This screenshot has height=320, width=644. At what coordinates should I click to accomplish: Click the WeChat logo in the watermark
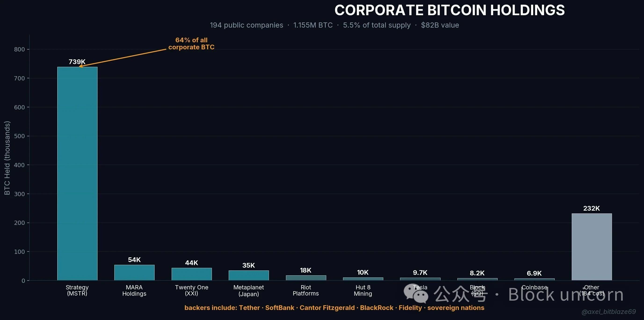click(416, 293)
